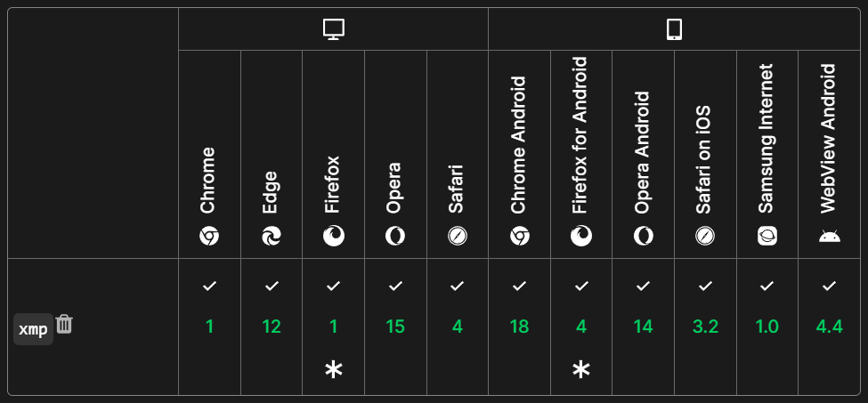Click the Edge browser logo icon
The height and width of the screenshot is (403, 868).
pyautogui.click(x=272, y=237)
